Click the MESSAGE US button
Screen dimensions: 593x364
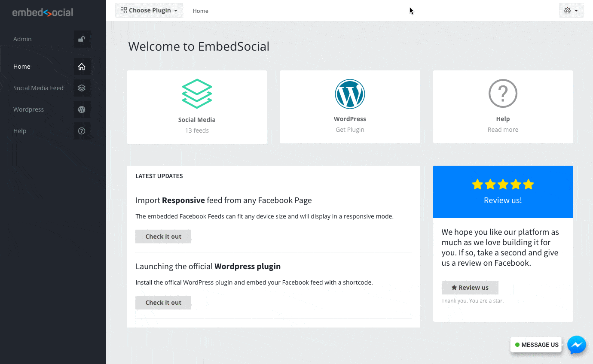(536, 345)
